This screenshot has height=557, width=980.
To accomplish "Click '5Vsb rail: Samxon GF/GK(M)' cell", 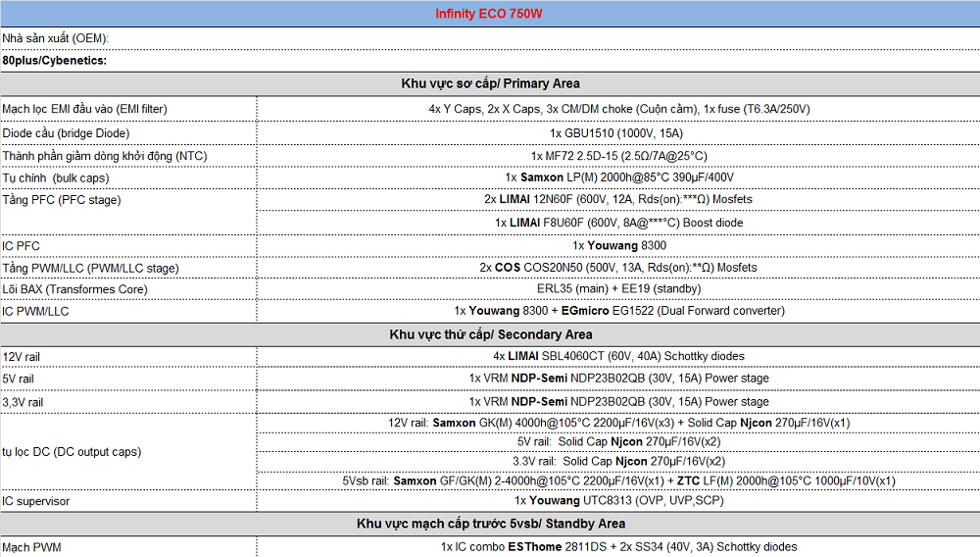I will 618,481.
